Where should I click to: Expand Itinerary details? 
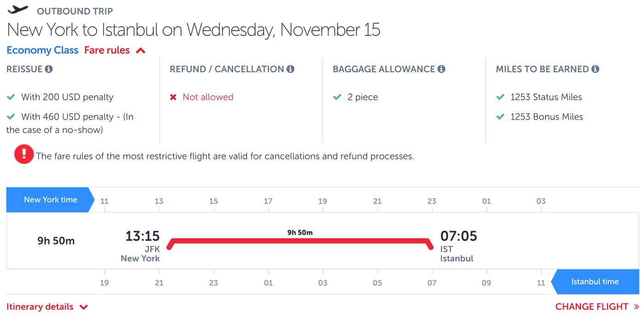46,307
